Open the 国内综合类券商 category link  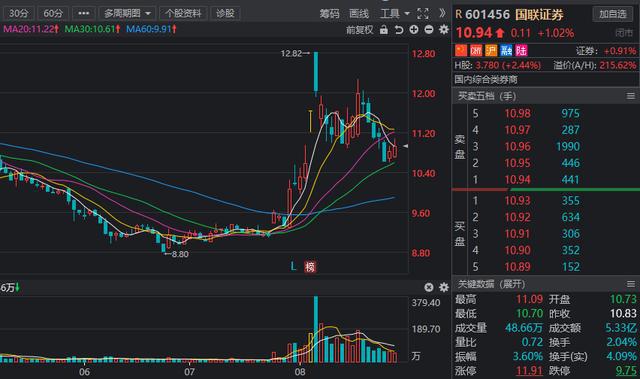tap(486, 80)
